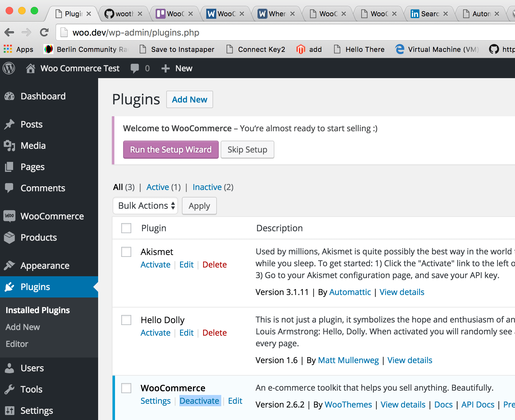Open Installed Plugins submenu item
515x420 pixels.
tap(38, 310)
